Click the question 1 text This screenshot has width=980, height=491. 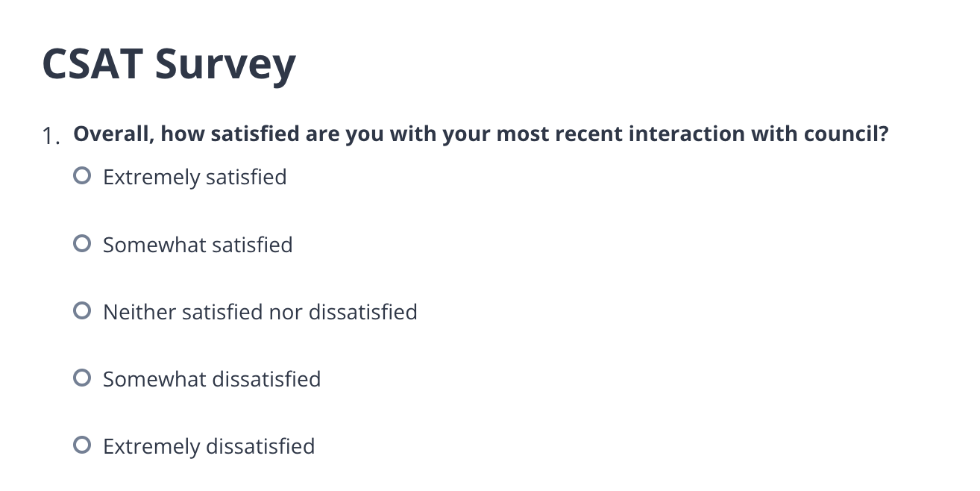tap(481, 134)
